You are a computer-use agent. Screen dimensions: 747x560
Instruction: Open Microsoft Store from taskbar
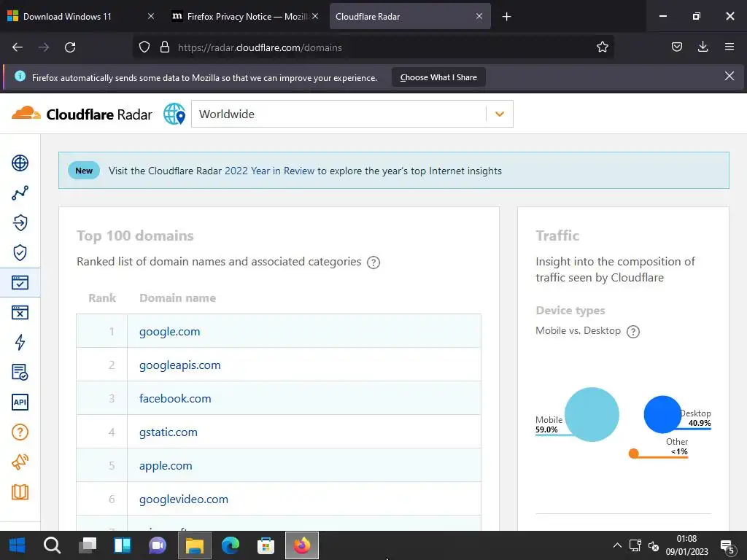click(x=266, y=545)
